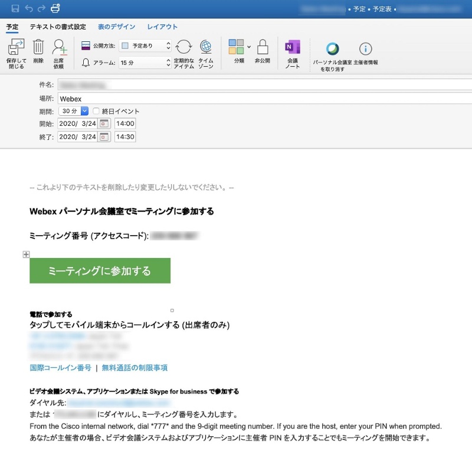The width and height of the screenshot is (472, 476).
Task: Open the OneNote meeting notes icon
Action: click(x=293, y=47)
